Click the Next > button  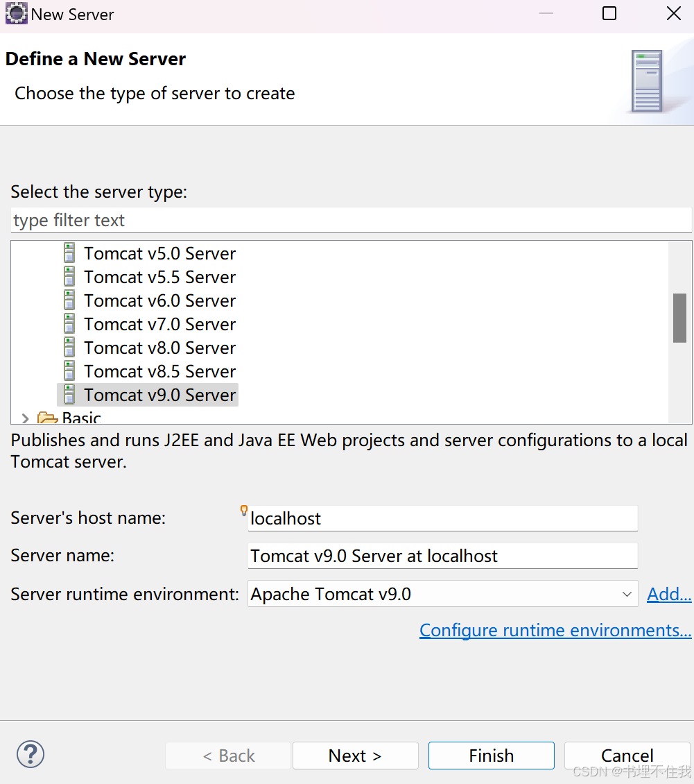355,756
